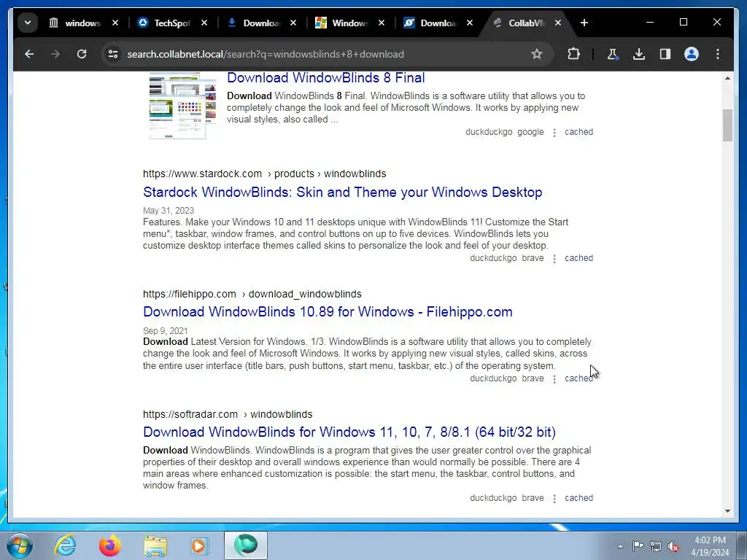Open cached link of Filehippo result

[x=578, y=378]
